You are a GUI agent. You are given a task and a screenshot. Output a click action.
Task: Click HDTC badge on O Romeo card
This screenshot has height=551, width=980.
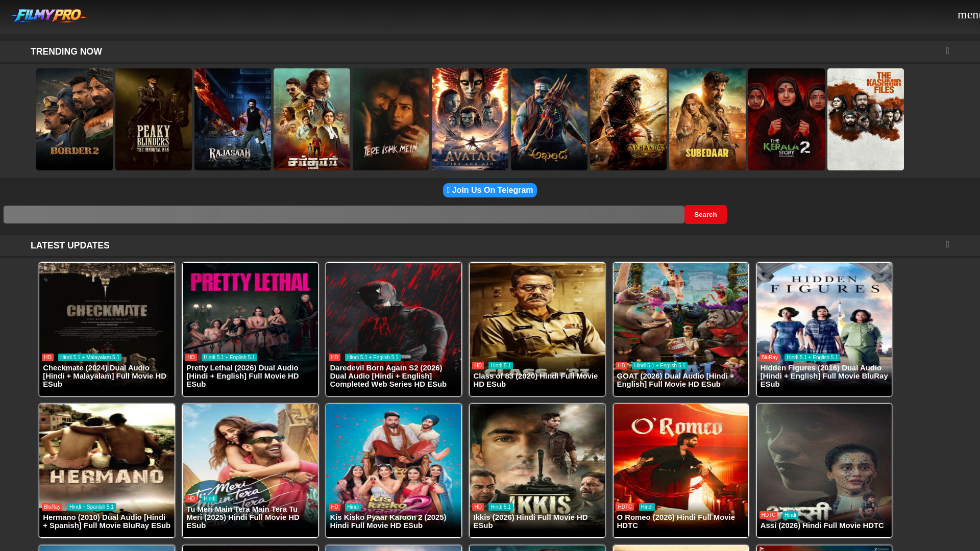pyautogui.click(x=625, y=507)
